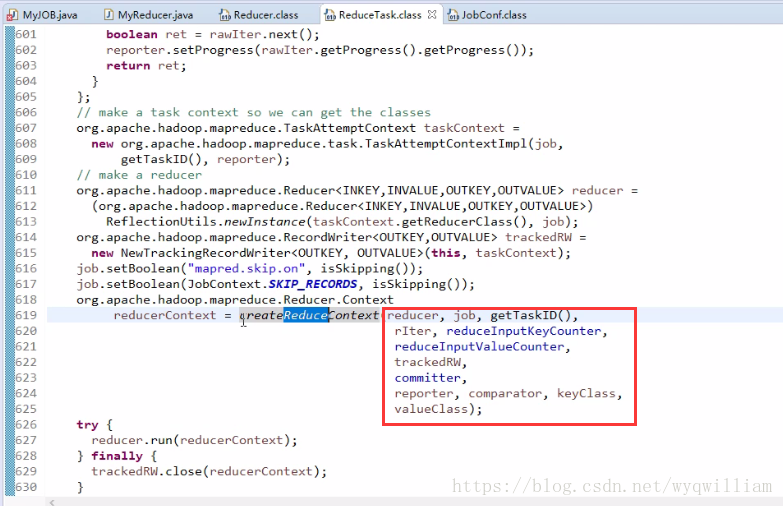Open the JobConf.class tab
Image resolution: width=783 pixels, height=506 pixels.
[487, 15]
